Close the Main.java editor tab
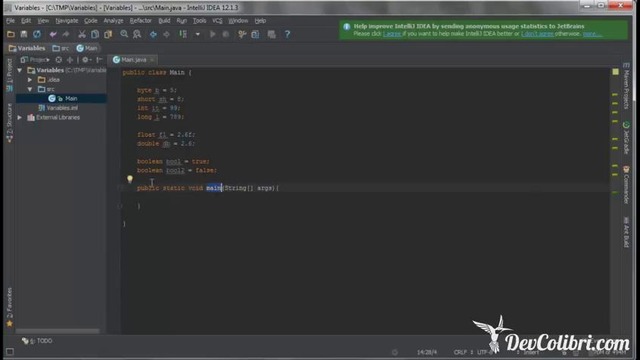Image resolution: width=640 pixels, height=360 pixels. pos(152,60)
